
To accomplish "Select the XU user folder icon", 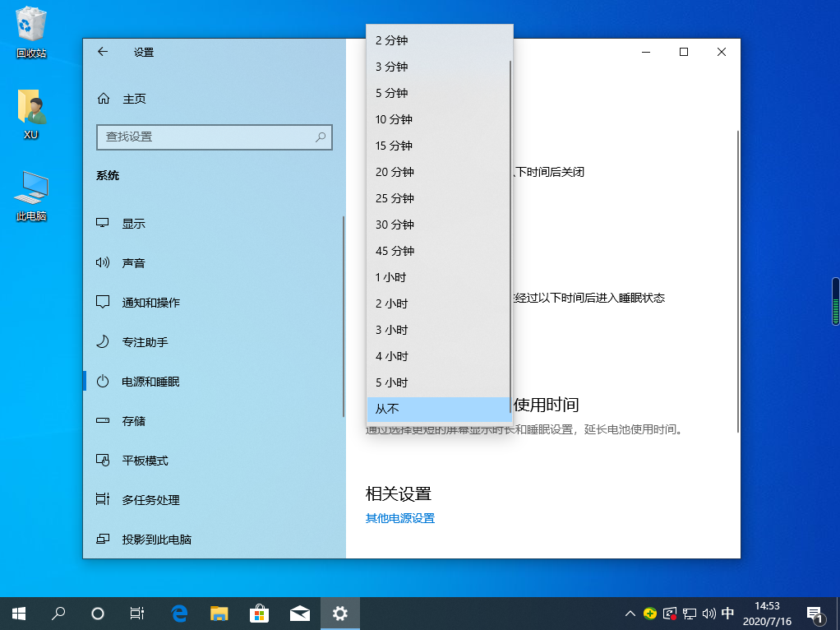I will [31, 114].
